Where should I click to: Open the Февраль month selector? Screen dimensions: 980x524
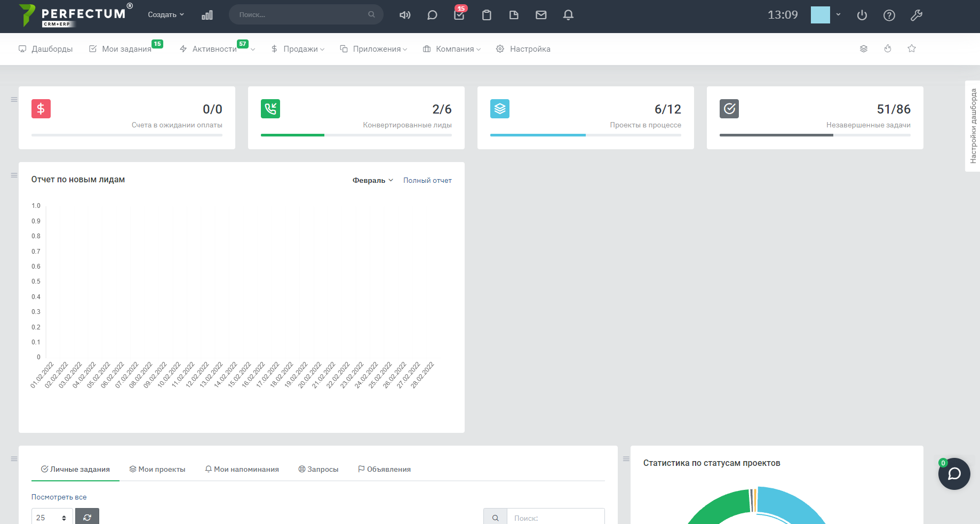372,180
